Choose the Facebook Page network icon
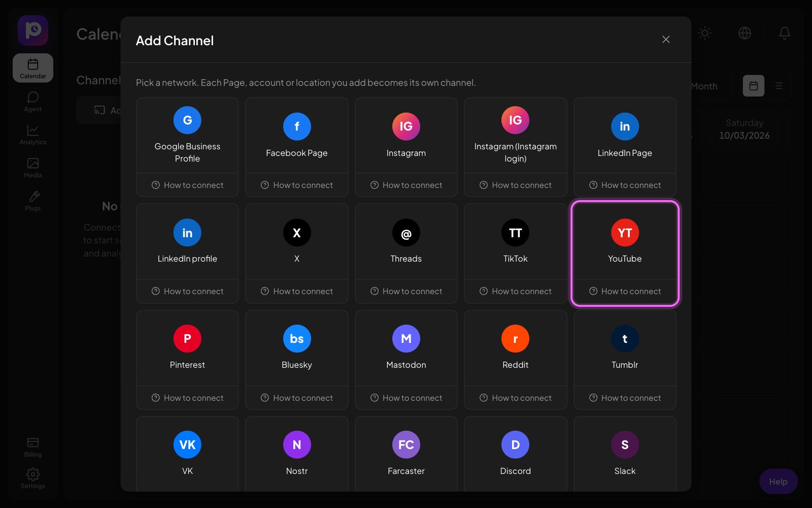The width and height of the screenshot is (812, 508). point(297,126)
